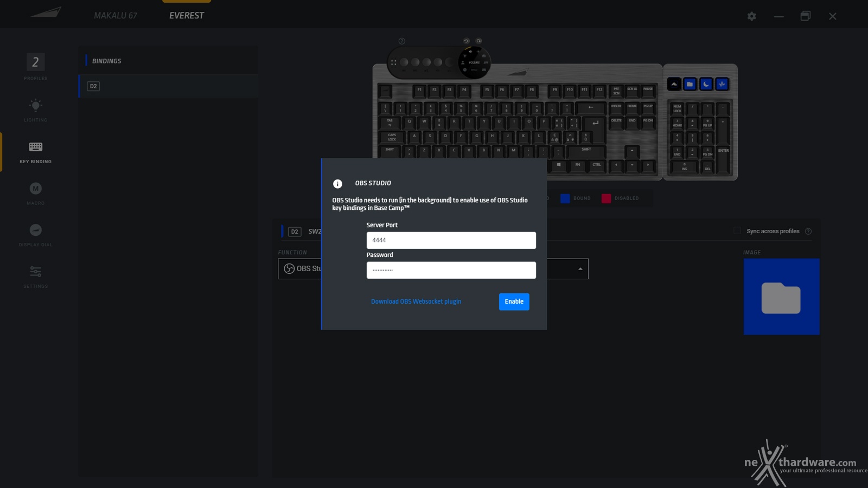Open the Settings section in sidebar
The width and height of the screenshot is (868, 488).
click(35, 277)
